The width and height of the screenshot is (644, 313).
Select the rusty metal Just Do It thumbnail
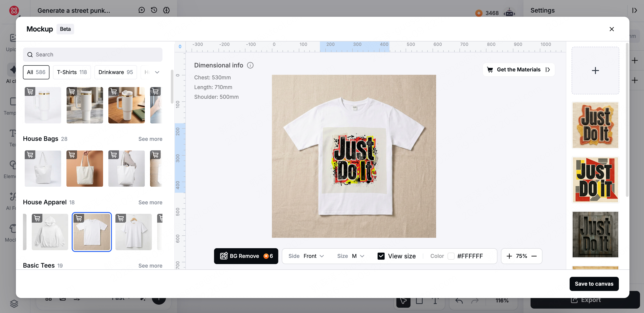[595, 234]
